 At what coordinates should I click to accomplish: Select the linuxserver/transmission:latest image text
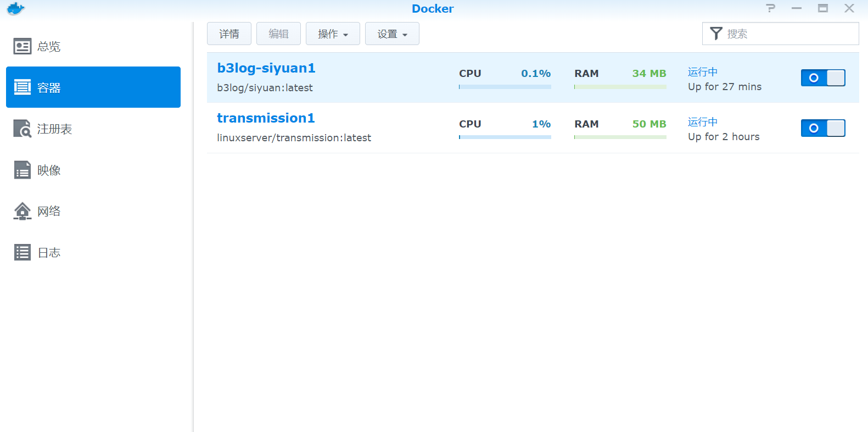click(294, 138)
